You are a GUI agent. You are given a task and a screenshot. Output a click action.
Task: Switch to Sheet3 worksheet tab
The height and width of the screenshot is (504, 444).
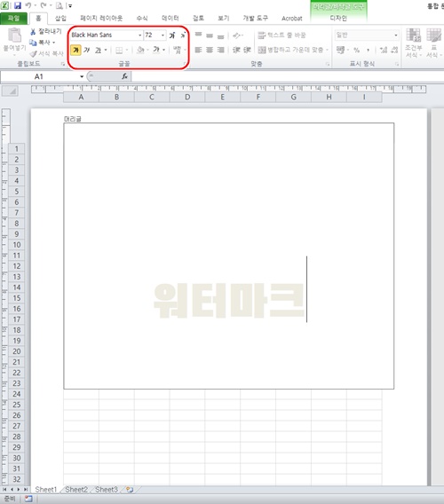tap(107, 490)
